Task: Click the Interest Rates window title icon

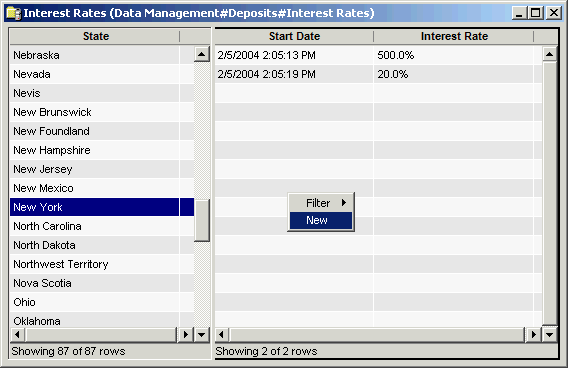Action: [14, 13]
